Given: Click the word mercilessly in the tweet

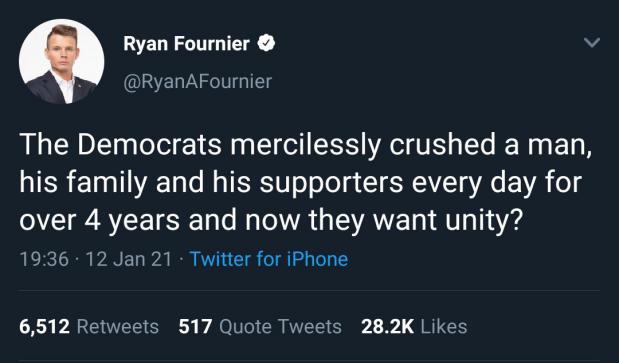Looking at the screenshot, I should pos(305,145).
